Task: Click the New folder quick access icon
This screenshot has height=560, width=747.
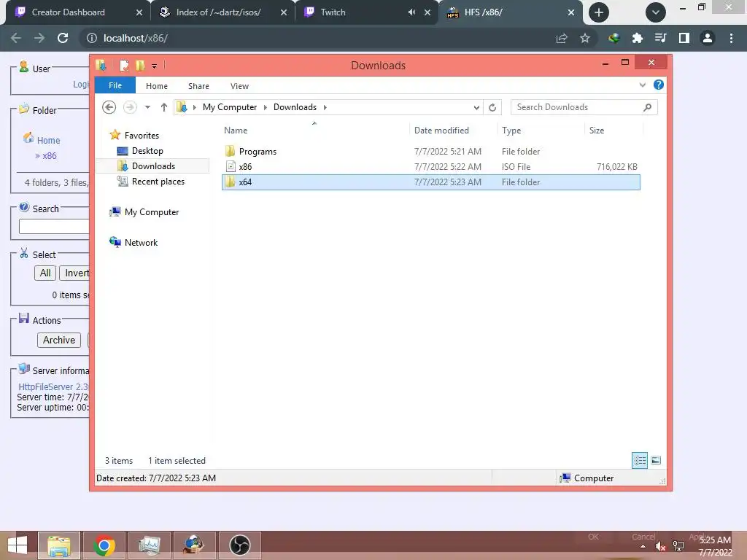Action: point(140,66)
